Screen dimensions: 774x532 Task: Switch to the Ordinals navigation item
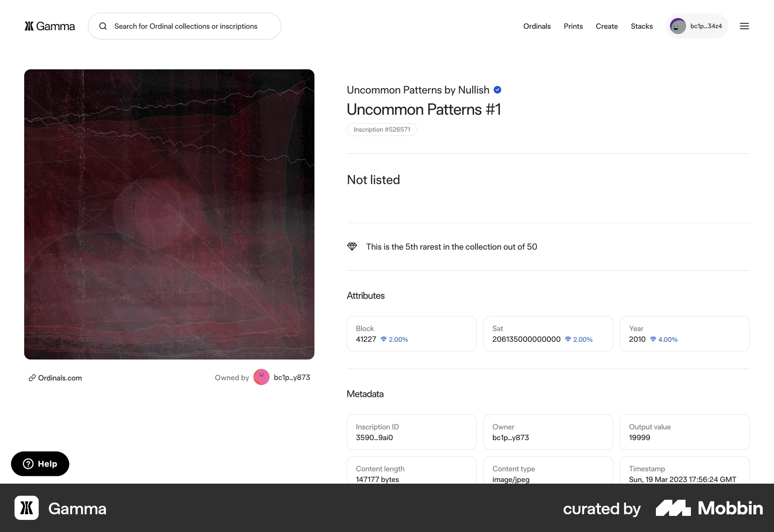537,26
